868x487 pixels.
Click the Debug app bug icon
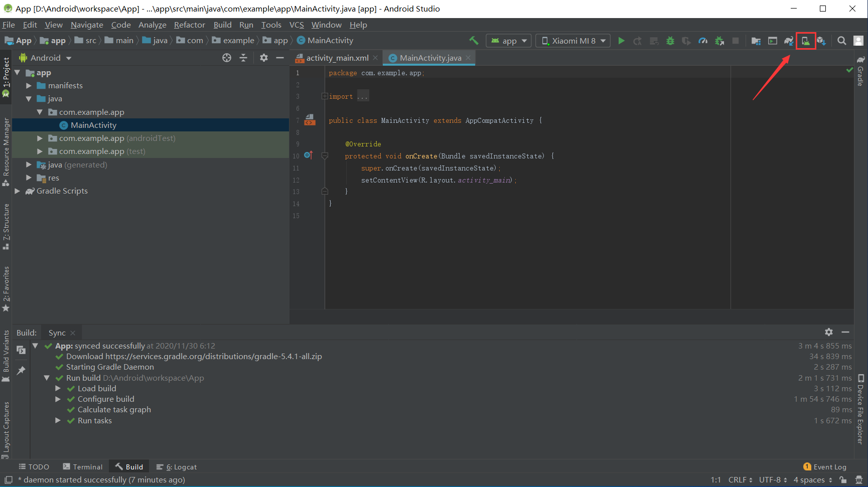pyautogui.click(x=670, y=41)
